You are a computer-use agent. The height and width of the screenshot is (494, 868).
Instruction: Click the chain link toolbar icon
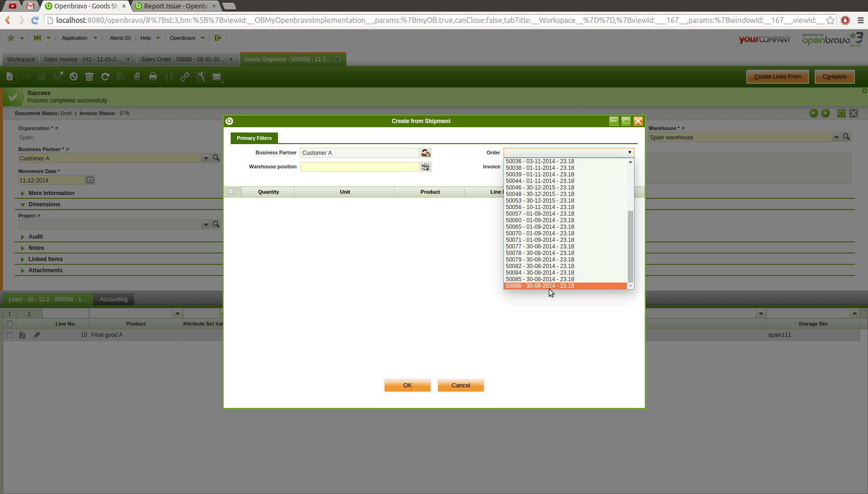(x=185, y=77)
